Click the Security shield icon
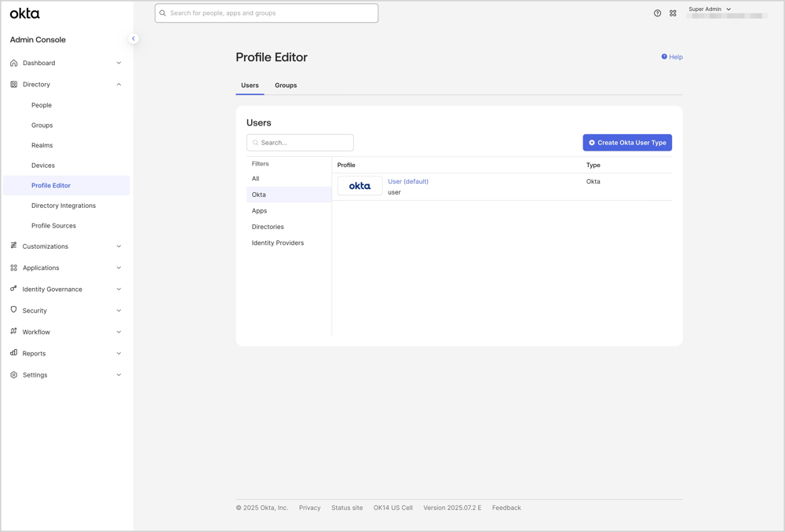785x532 pixels. (x=13, y=310)
